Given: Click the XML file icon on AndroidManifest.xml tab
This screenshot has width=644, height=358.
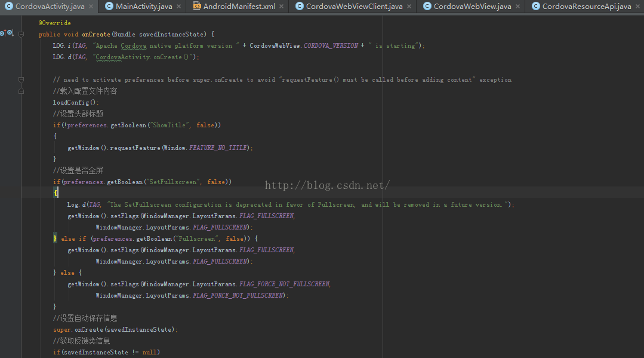Looking at the screenshot, I should pyautogui.click(x=197, y=7).
